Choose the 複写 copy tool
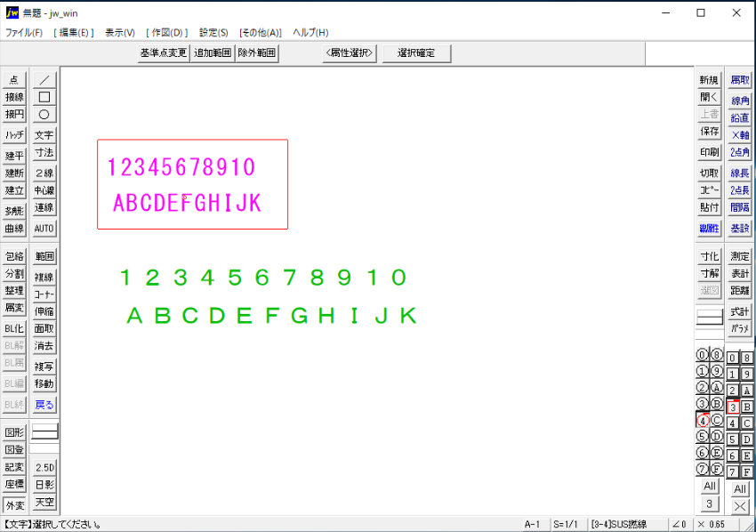Image resolution: width=756 pixels, height=532 pixels. (44, 367)
